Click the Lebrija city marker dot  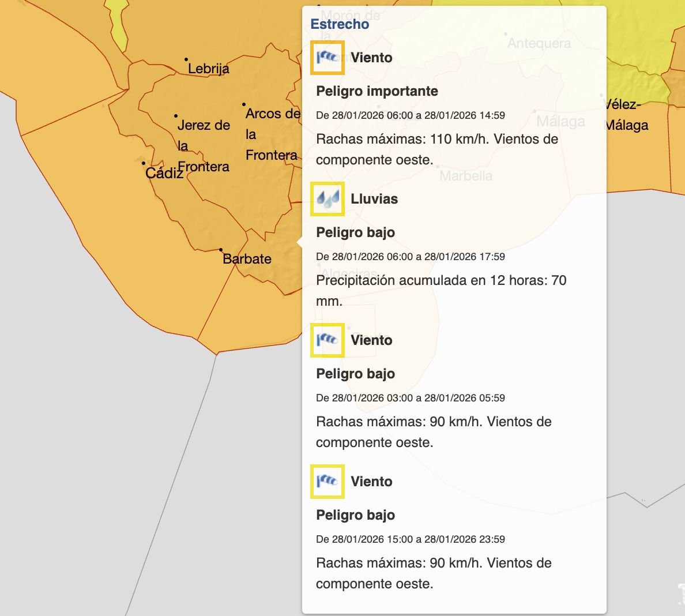click(x=186, y=59)
